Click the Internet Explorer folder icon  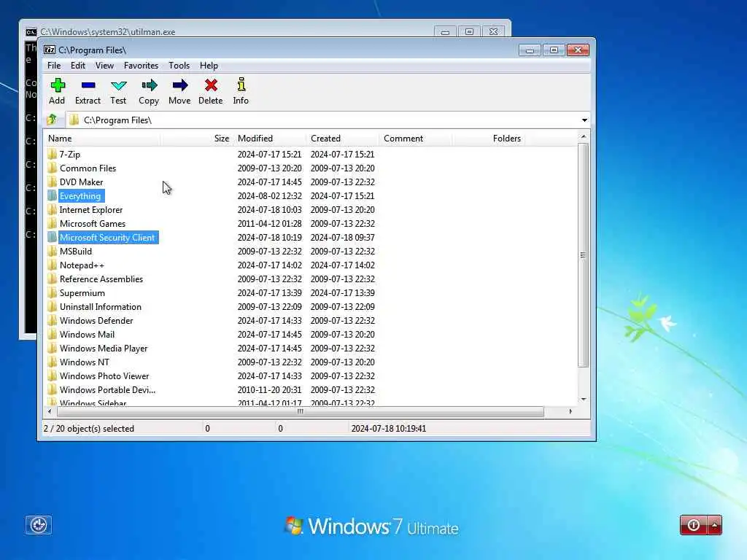tap(53, 209)
